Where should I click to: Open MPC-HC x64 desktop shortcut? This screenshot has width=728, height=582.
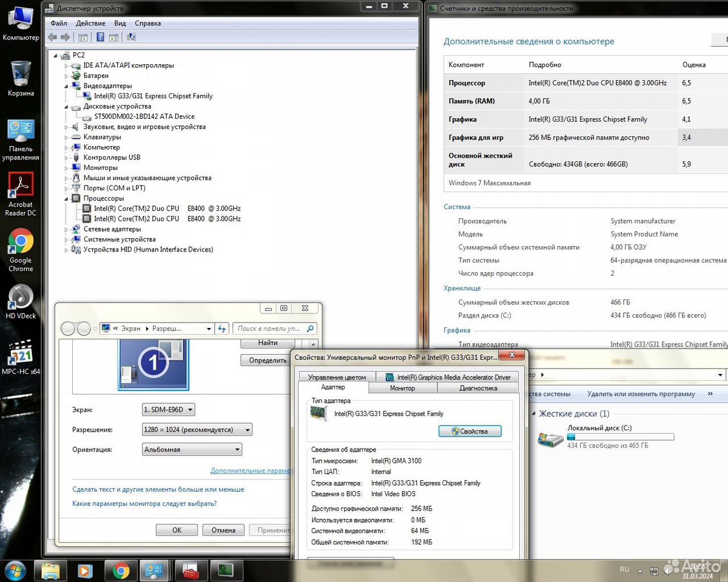[21, 358]
